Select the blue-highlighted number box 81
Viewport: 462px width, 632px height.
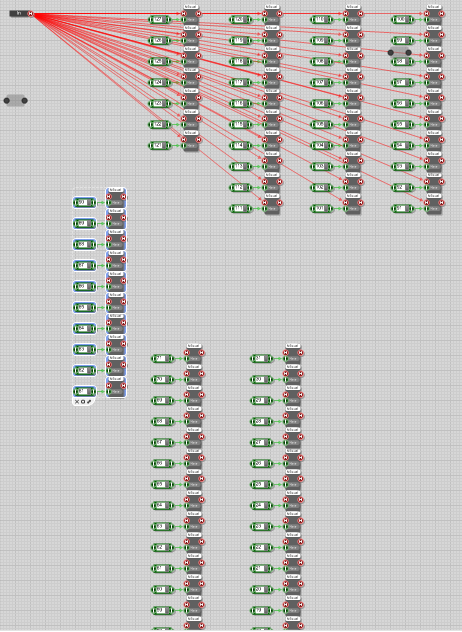(85, 391)
